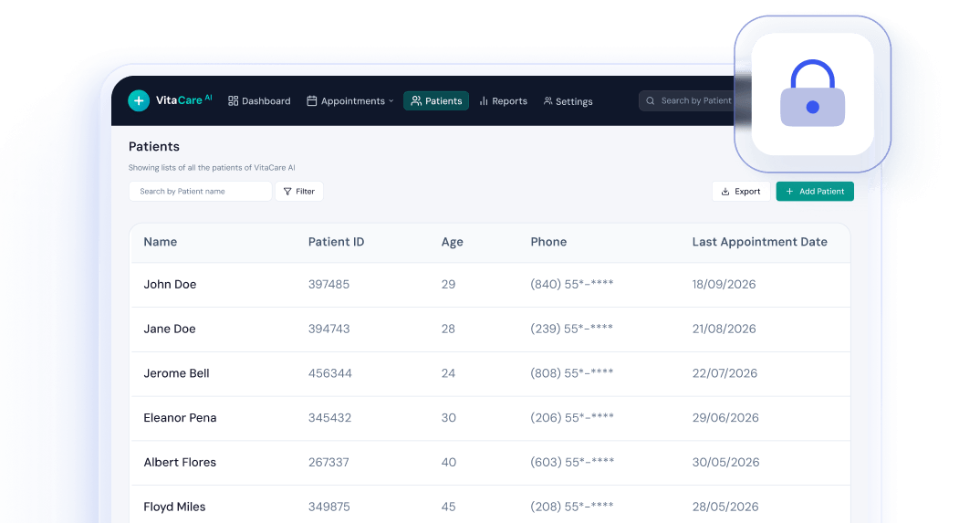Select the Eleanor Pena name cell
The image size is (980, 523).
pyautogui.click(x=180, y=417)
